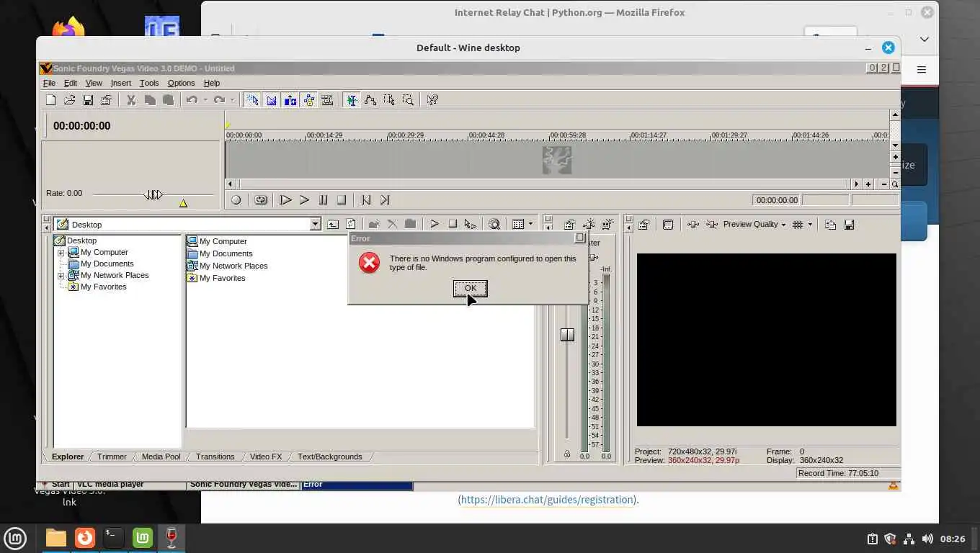The image size is (980, 553).
Task: Open the File menu
Action: point(49,83)
